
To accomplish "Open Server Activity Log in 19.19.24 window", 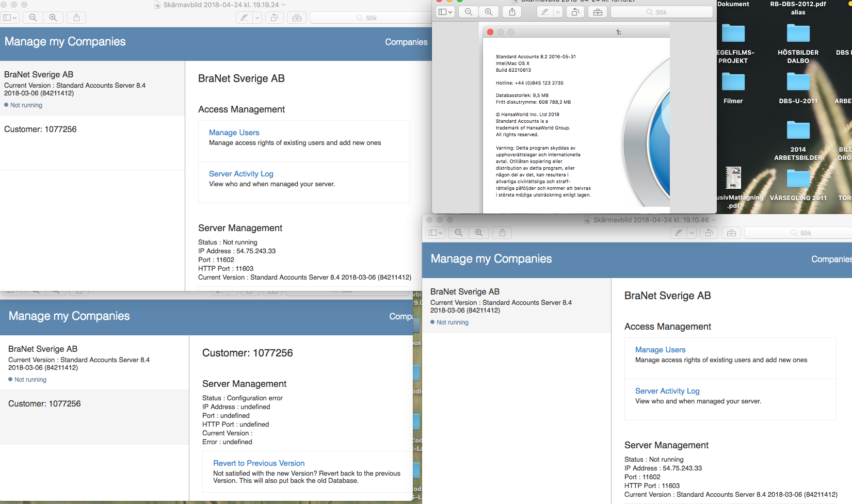I will 241,174.
